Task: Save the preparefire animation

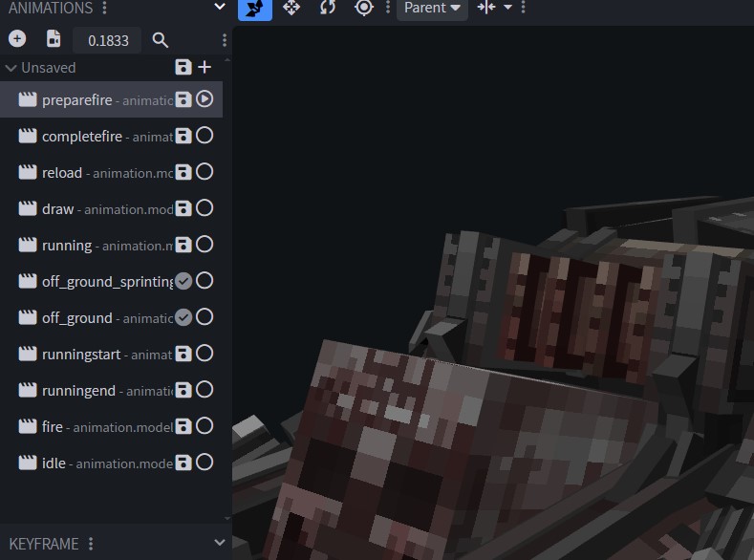Action: coord(183,99)
